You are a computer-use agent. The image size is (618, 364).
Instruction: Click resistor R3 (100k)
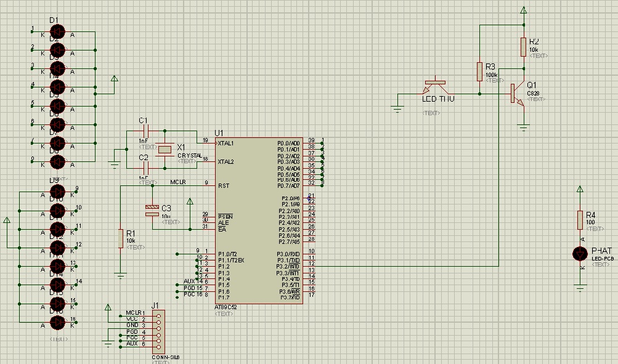(x=479, y=71)
